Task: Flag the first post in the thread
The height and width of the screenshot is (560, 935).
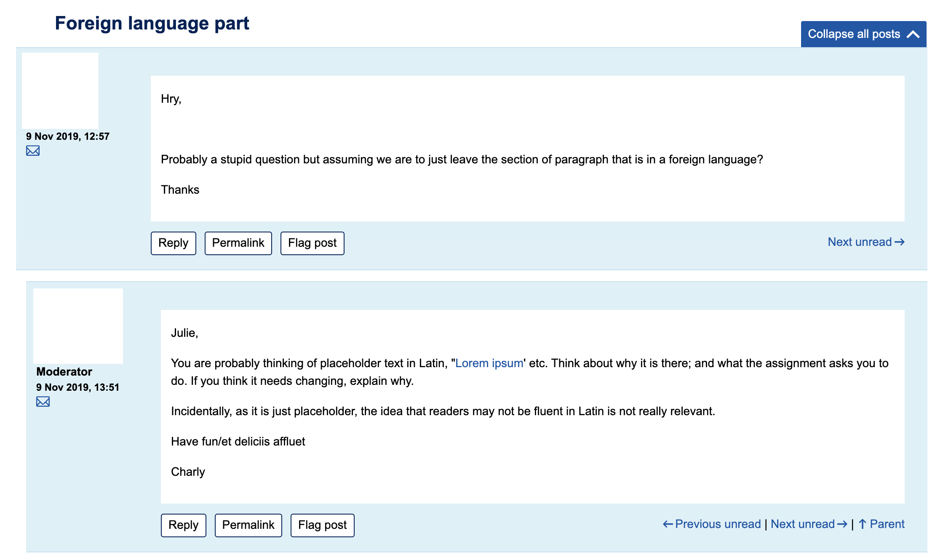Action: [x=312, y=243]
